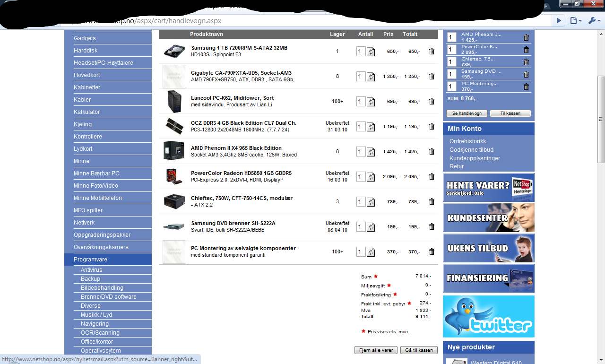The image size is (605, 364).
Task: Open Godkjenne tilbud link
Action: click(471, 150)
